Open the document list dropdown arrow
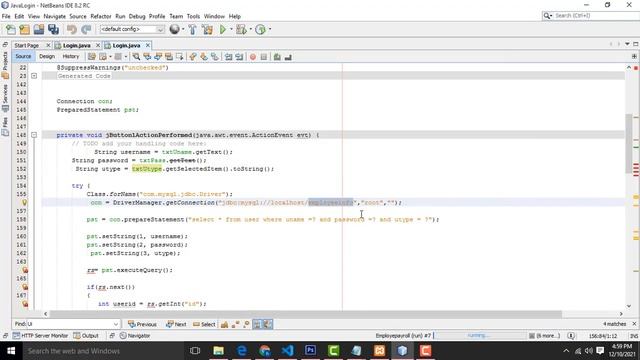 [627, 44]
